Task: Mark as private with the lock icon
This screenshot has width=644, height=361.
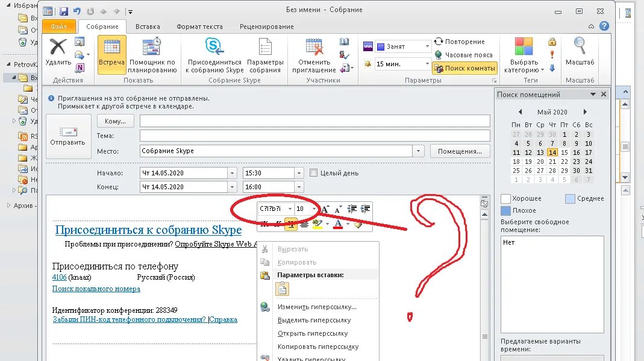Action: [x=552, y=42]
